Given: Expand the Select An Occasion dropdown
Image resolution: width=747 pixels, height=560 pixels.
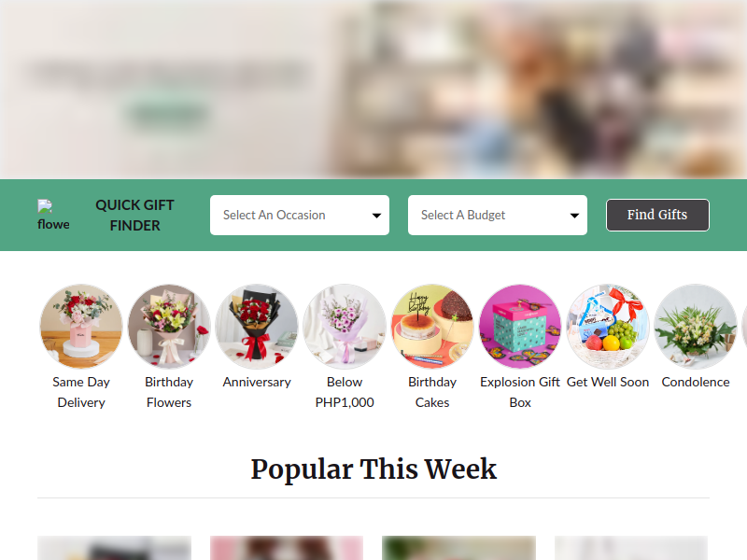Looking at the screenshot, I should coord(300,216).
